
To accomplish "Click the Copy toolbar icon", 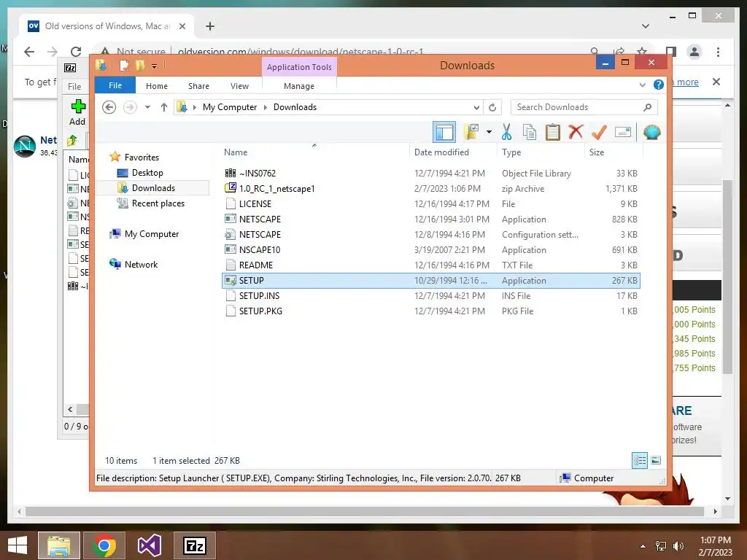I will tap(530, 132).
